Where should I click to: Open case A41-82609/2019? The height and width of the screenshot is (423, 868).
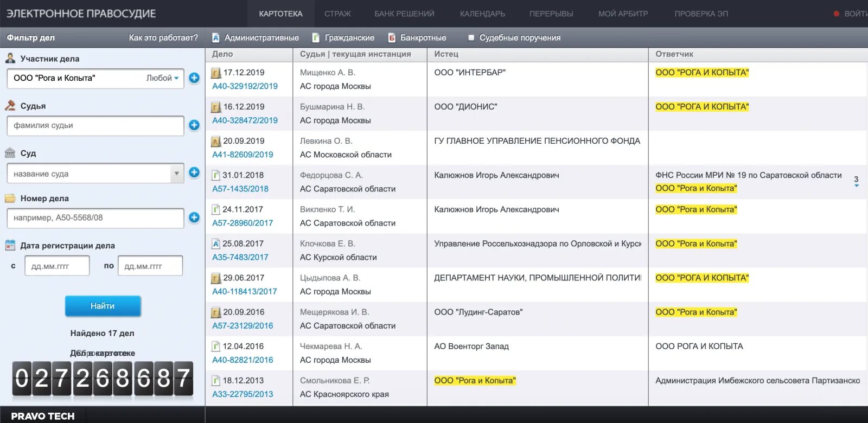pyautogui.click(x=242, y=155)
